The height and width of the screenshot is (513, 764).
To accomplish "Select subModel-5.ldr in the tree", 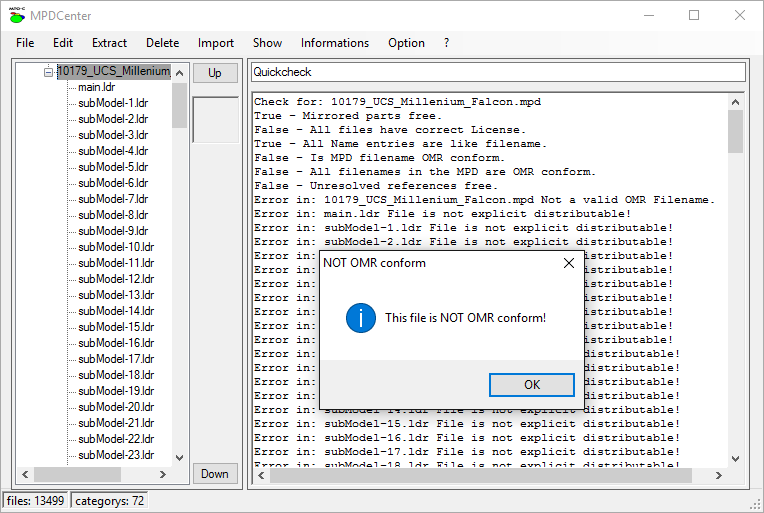I will (x=113, y=167).
